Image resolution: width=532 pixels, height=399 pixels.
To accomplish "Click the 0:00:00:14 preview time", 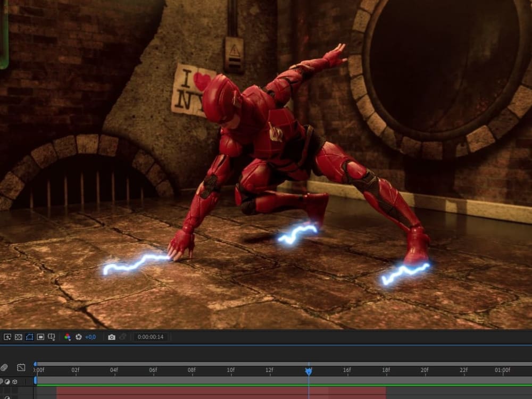I will coord(151,337).
